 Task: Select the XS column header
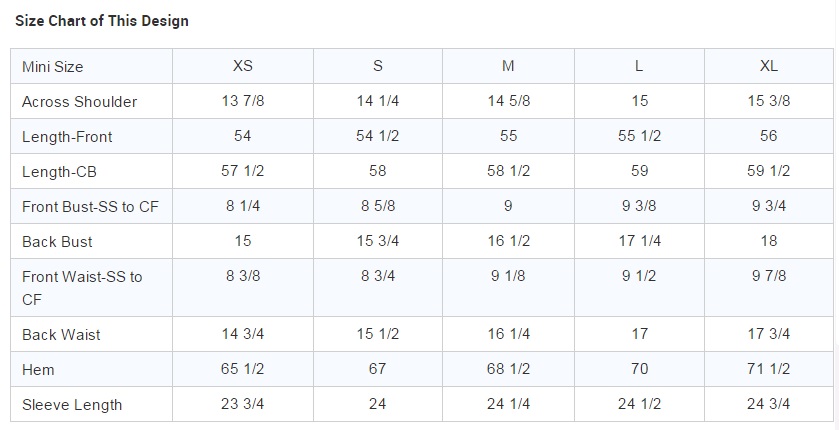click(243, 66)
